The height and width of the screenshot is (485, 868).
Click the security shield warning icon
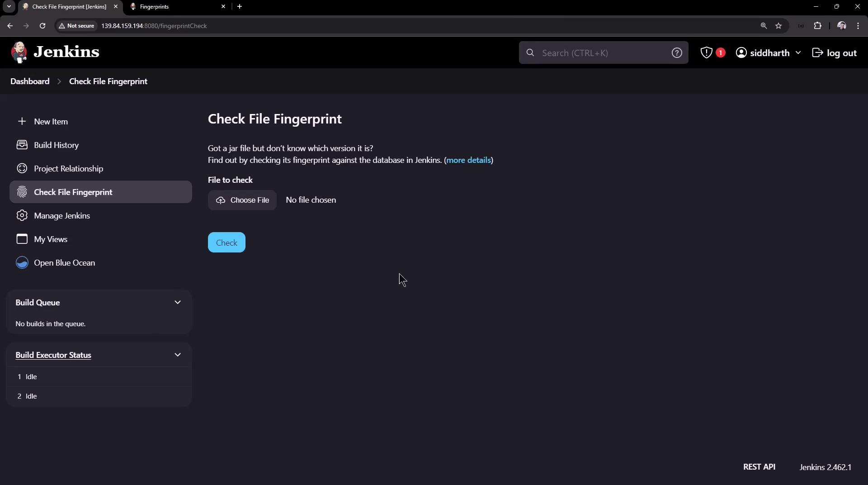click(x=706, y=52)
